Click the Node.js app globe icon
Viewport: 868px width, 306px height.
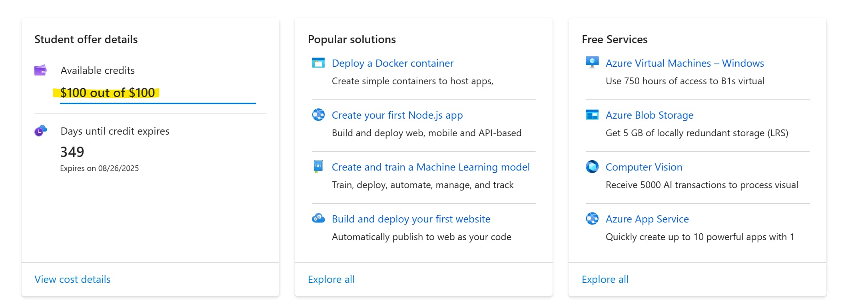point(318,115)
